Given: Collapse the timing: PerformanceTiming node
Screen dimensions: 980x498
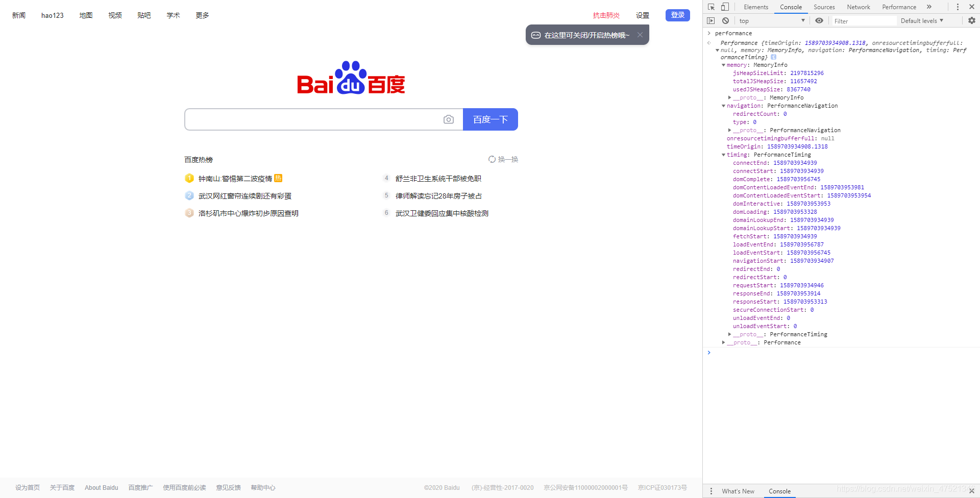Looking at the screenshot, I should [723, 155].
